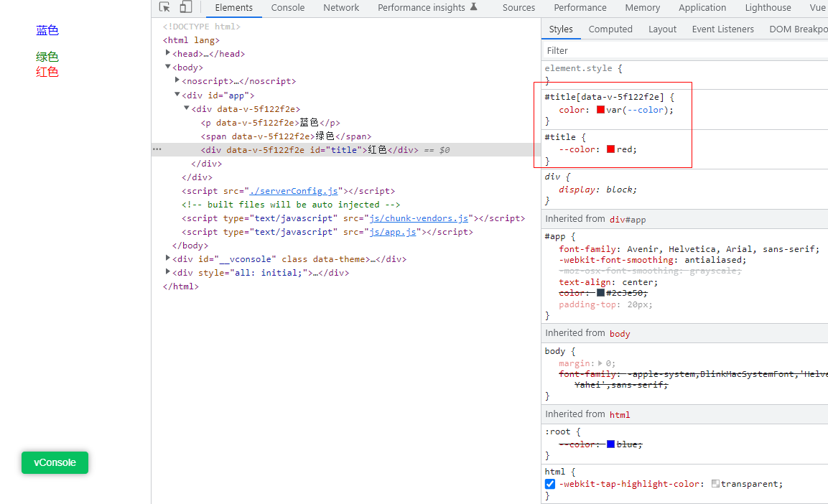This screenshot has width=828, height=504.
Task: Open the blue swatch in :root rule
Action: click(610, 444)
